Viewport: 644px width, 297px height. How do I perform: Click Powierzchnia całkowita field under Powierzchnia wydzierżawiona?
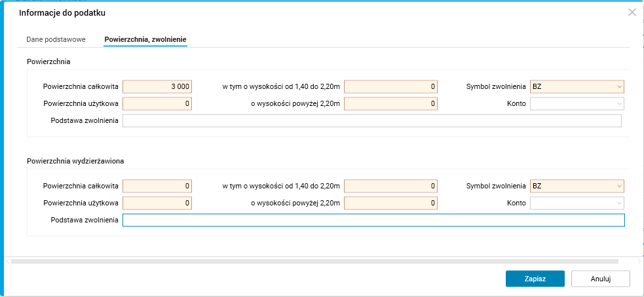157,186
